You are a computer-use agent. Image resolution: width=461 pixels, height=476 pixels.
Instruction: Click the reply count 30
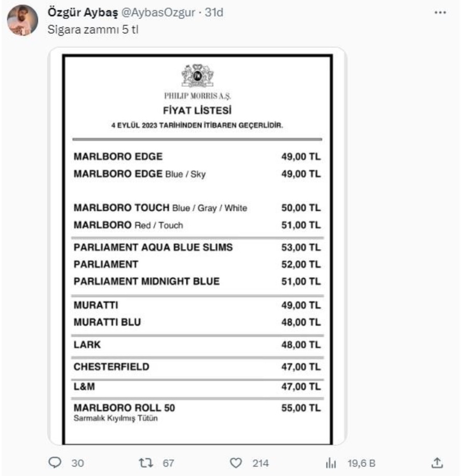[x=77, y=463]
